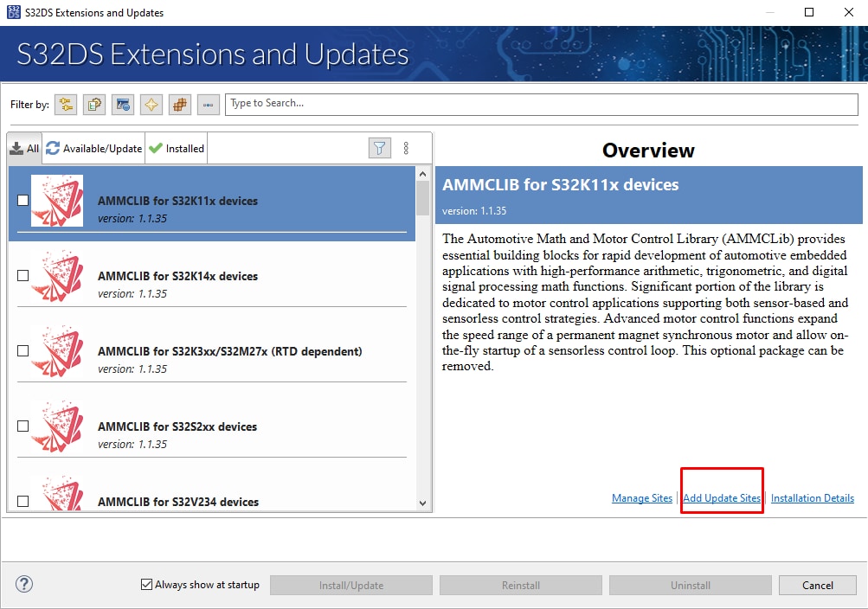Check the AMMCLIB for S32S2xx devices checkbox

[x=21, y=426]
